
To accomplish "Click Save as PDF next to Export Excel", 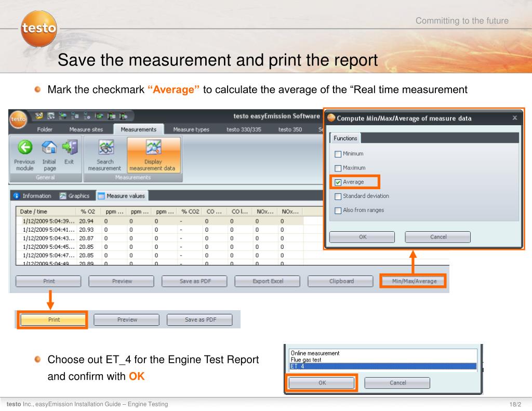I will pyautogui.click(x=195, y=281).
